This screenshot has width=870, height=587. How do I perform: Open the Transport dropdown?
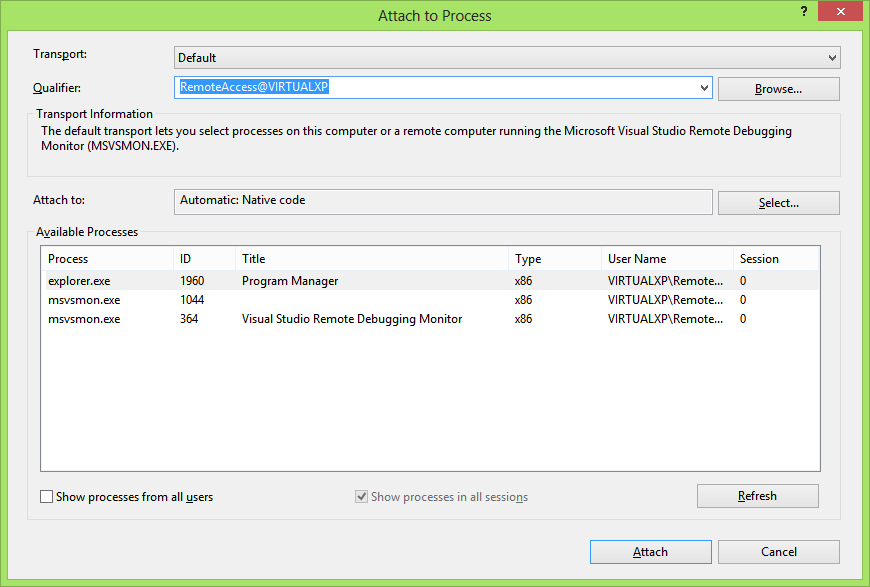pos(507,58)
